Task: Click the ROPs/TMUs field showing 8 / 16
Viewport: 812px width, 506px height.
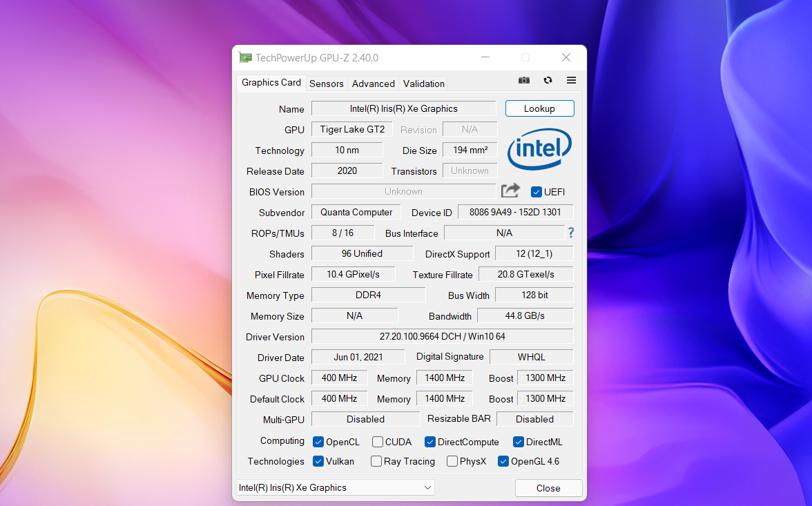Action: (342, 233)
